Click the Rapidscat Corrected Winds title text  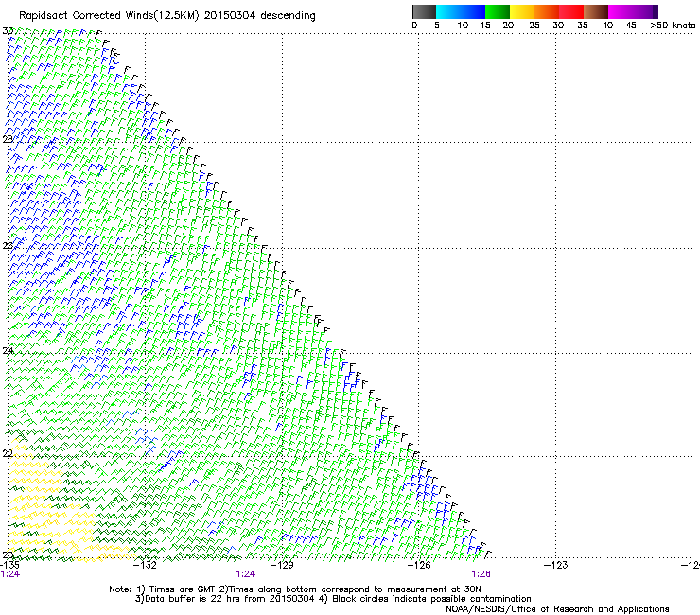pyautogui.click(x=167, y=16)
